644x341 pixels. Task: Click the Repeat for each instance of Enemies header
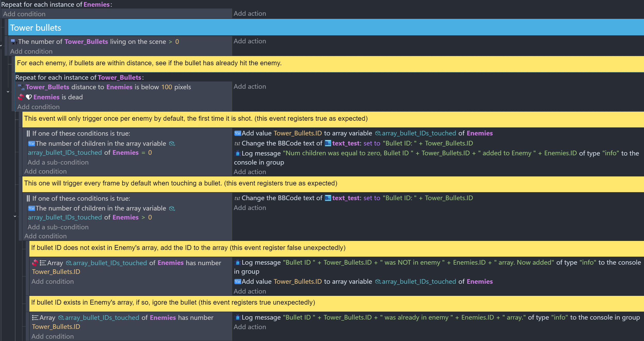pos(57,4)
